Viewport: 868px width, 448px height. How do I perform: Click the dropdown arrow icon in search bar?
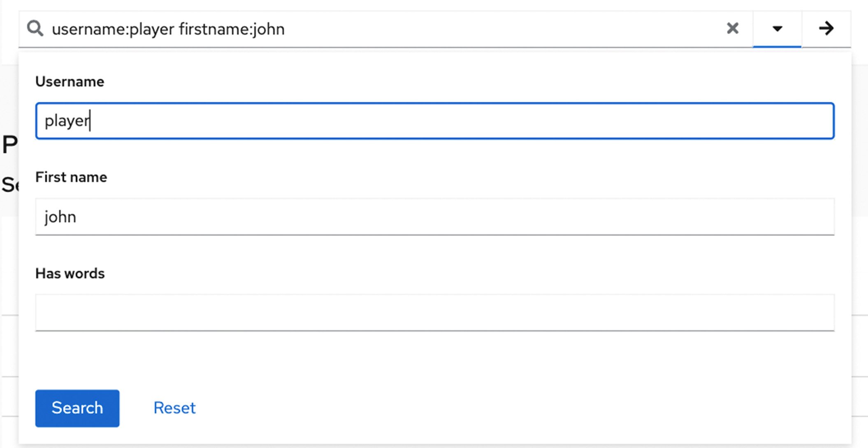pos(777,28)
